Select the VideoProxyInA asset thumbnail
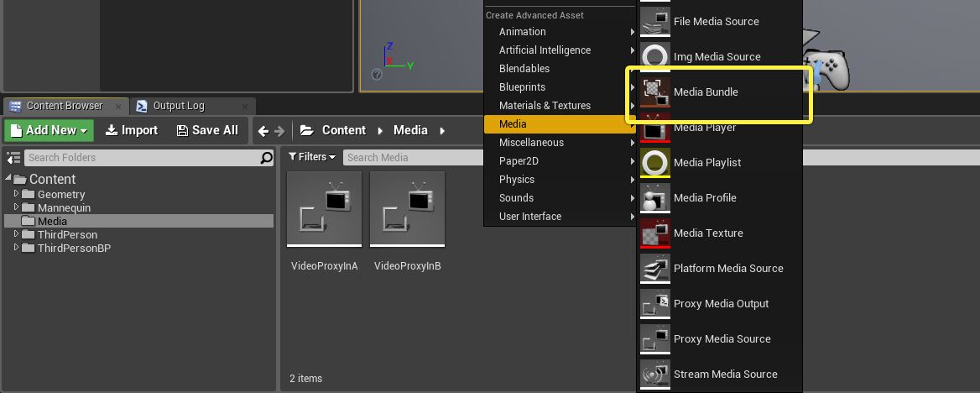 pyautogui.click(x=324, y=209)
